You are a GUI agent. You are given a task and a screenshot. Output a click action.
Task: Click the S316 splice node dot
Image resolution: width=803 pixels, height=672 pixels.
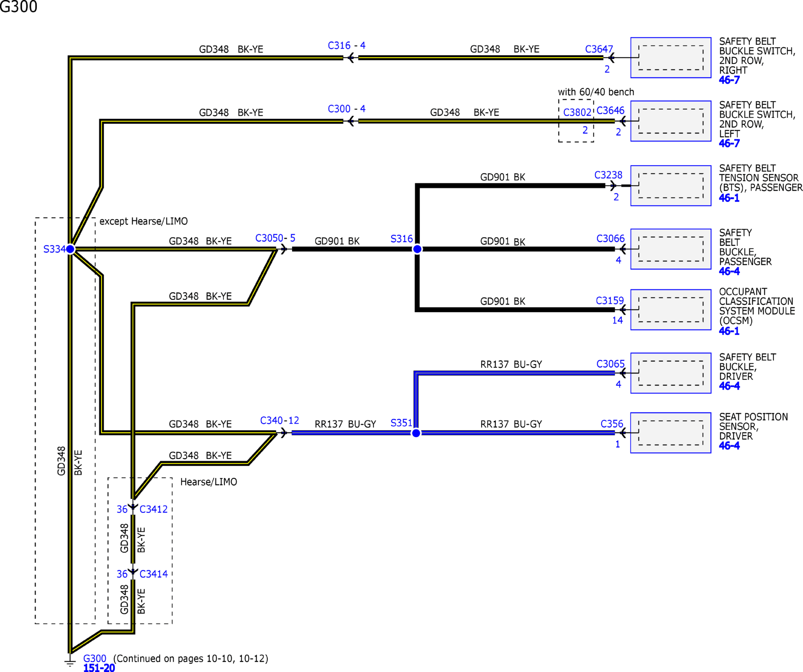[x=417, y=249]
